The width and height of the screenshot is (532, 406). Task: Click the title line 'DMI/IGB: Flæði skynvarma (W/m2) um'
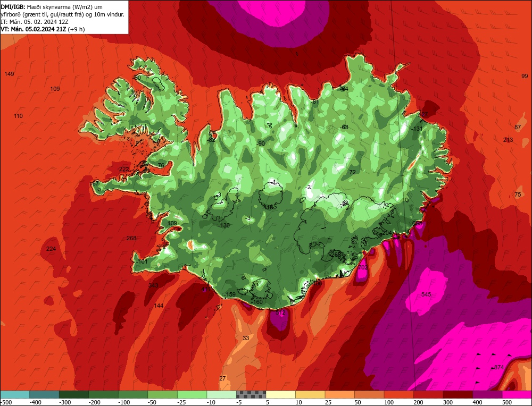pos(52,7)
